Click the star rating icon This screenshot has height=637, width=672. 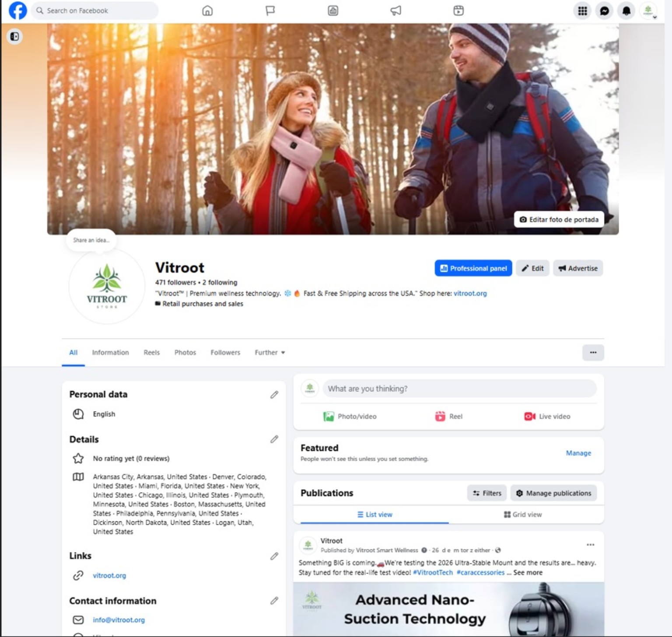(x=78, y=458)
